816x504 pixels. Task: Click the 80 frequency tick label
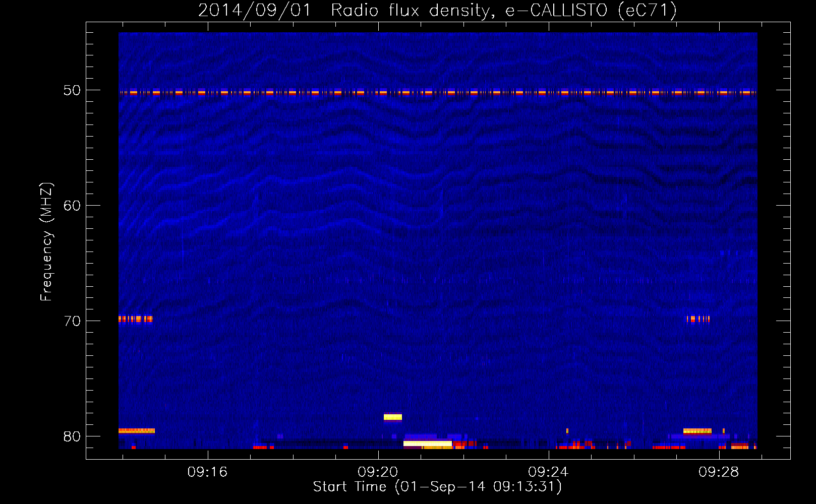point(72,436)
